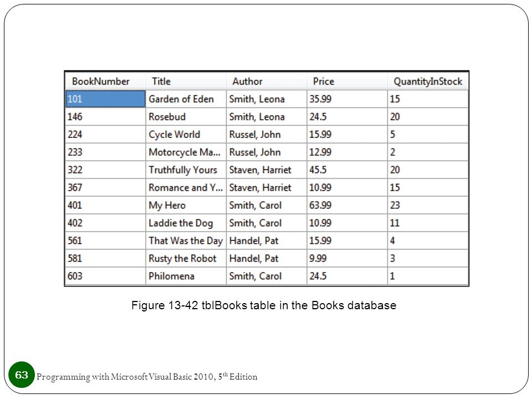Select the Laddie the Dog cell

[186, 223]
